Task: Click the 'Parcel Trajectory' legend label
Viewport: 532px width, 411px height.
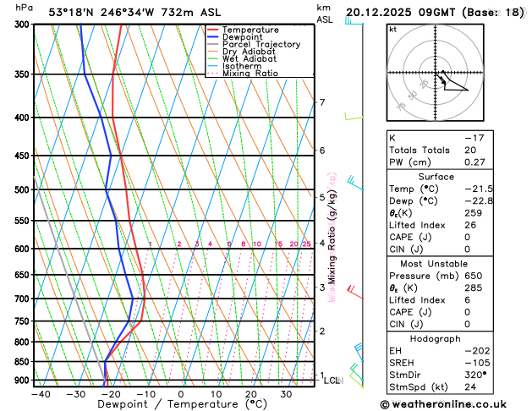Action: click(x=261, y=44)
